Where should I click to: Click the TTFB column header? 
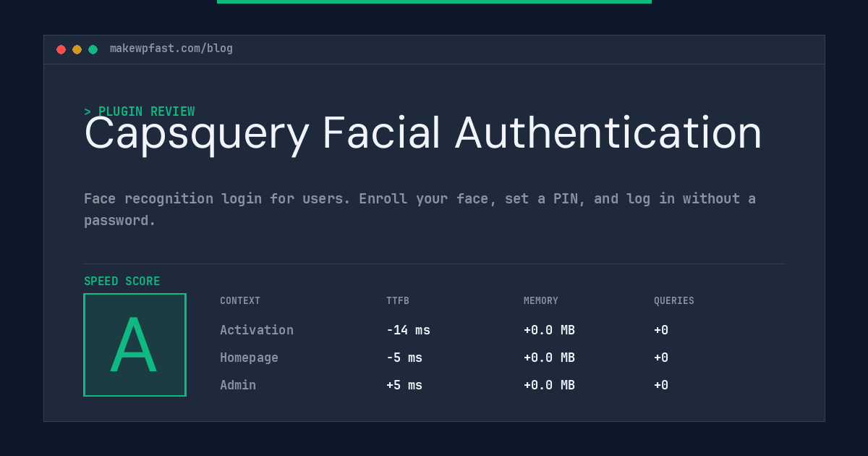[x=398, y=301]
